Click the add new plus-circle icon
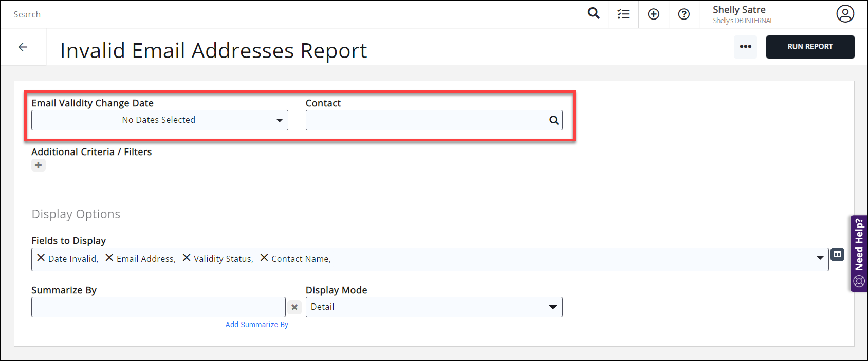The width and height of the screenshot is (868, 361). pos(654,14)
